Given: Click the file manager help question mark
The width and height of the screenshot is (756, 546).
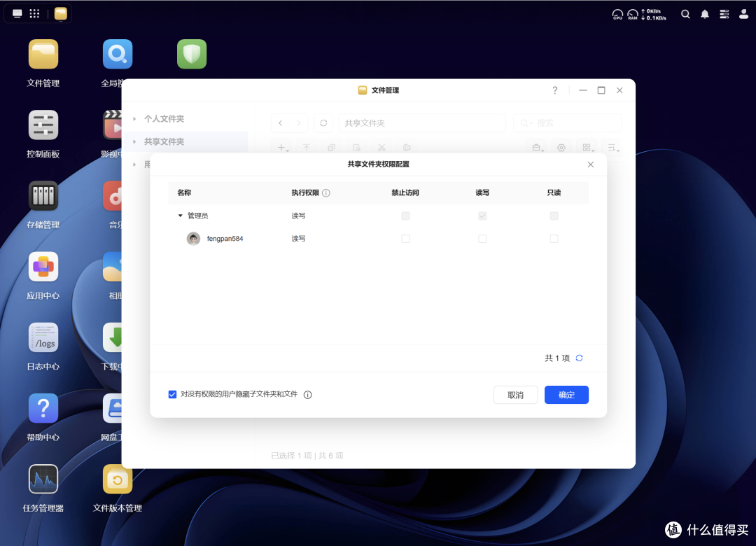Looking at the screenshot, I should pos(555,90).
